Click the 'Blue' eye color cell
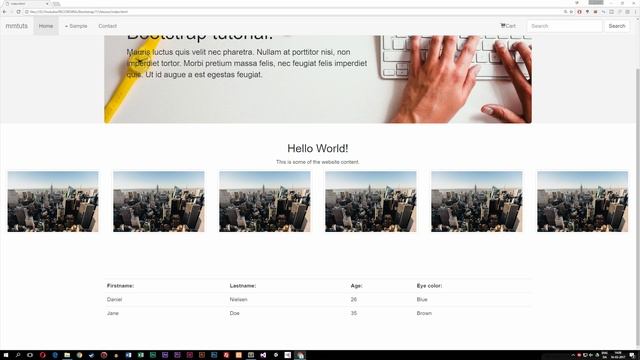The height and width of the screenshot is (360, 640). point(422,300)
